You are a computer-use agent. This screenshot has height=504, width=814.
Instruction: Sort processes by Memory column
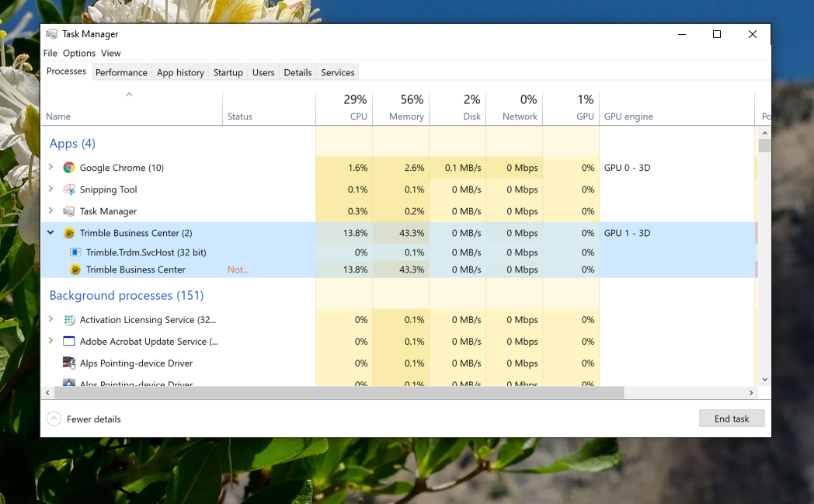coord(401,109)
